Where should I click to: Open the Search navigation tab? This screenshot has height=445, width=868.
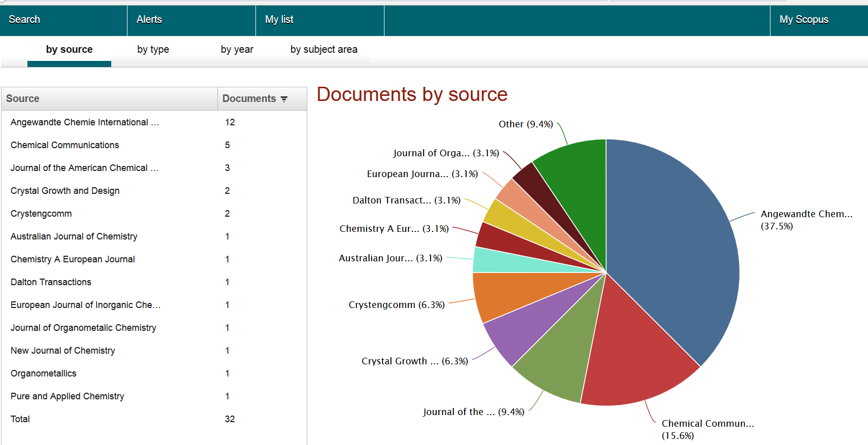(x=63, y=20)
